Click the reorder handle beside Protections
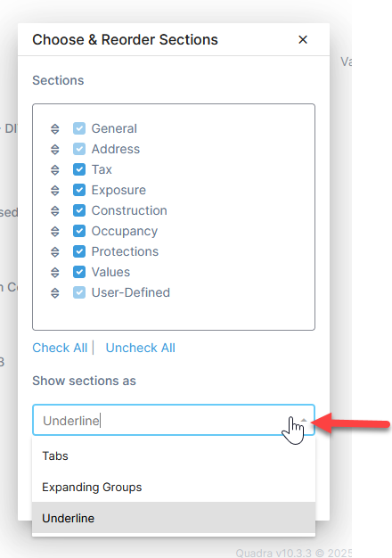Screen dimensions: 392x558 (54, 252)
